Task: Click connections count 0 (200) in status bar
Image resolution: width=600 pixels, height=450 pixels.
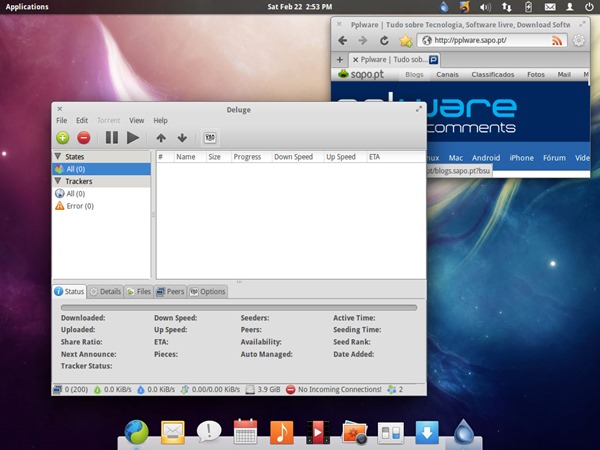Action: point(71,390)
